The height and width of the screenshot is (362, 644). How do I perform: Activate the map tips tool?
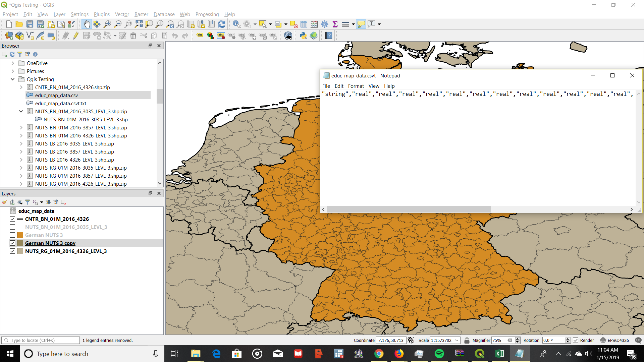click(361, 24)
